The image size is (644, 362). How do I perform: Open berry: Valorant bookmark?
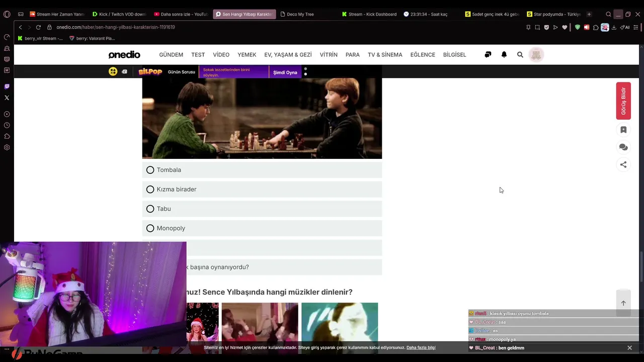point(92,38)
